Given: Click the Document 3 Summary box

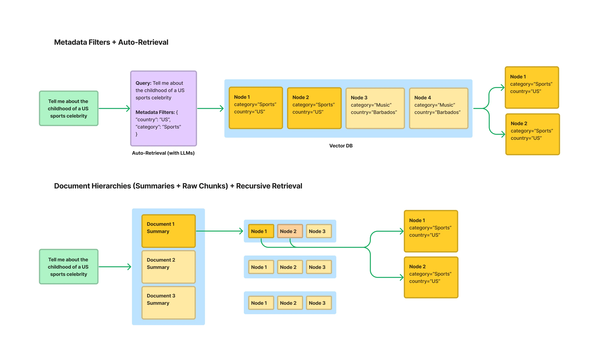Looking at the screenshot, I should pyautogui.click(x=168, y=303).
